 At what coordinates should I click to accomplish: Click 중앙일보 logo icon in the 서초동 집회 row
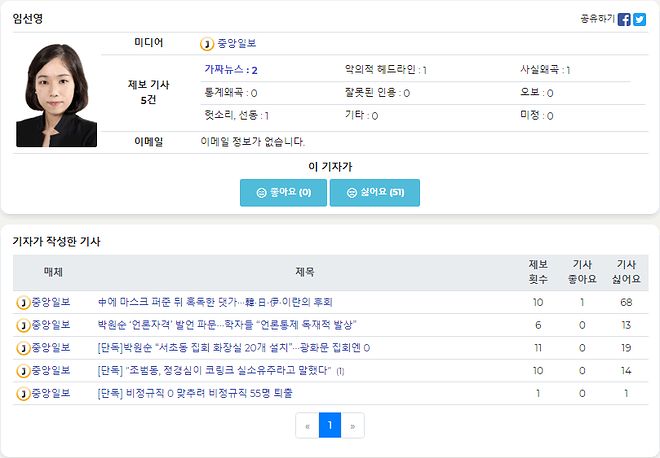[23, 348]
